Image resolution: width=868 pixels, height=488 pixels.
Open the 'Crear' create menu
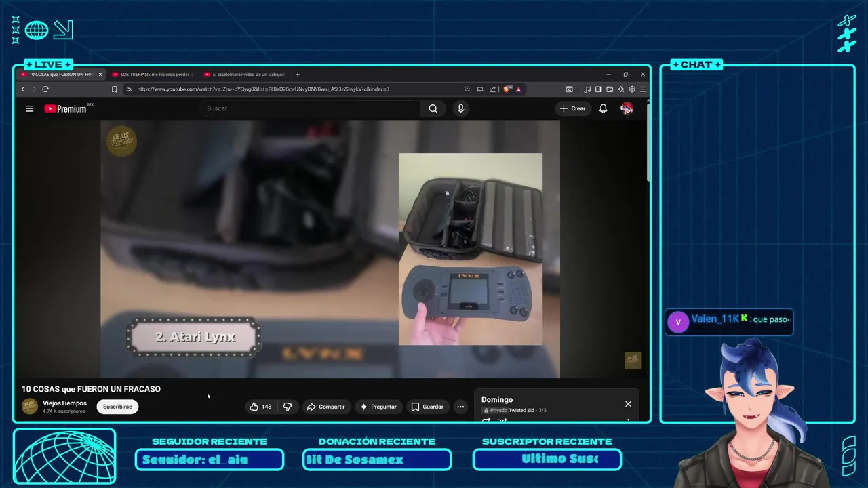(x=573, y=108)
